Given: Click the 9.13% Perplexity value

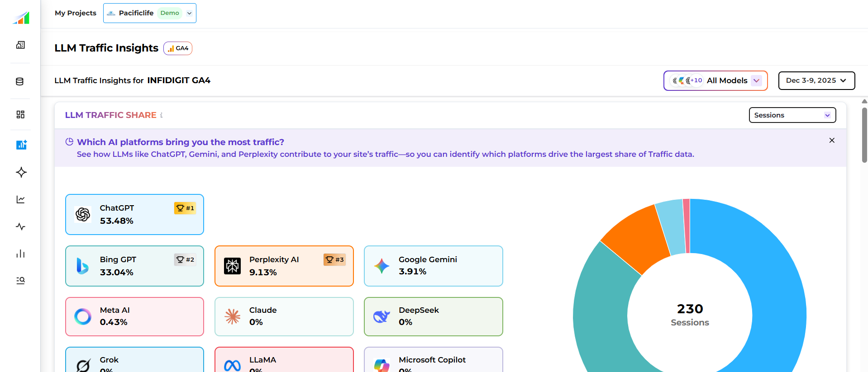Looking at the screenshot, I should (263, 273).
